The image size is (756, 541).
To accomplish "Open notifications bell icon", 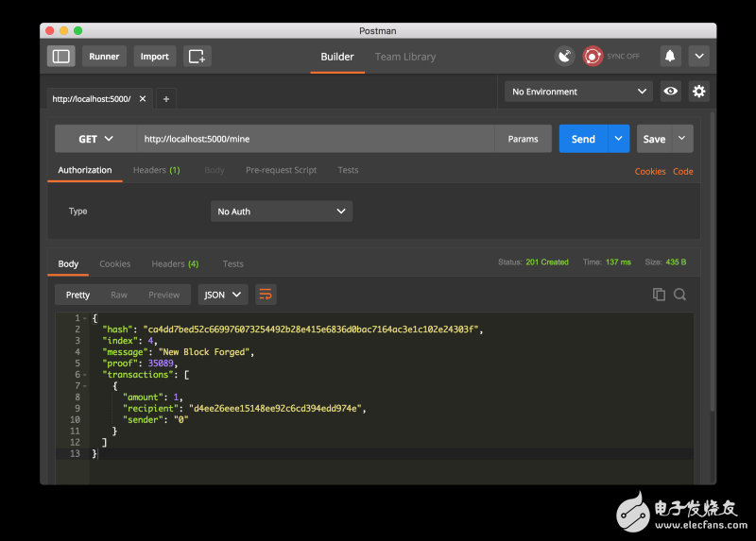I will point(670,57).
